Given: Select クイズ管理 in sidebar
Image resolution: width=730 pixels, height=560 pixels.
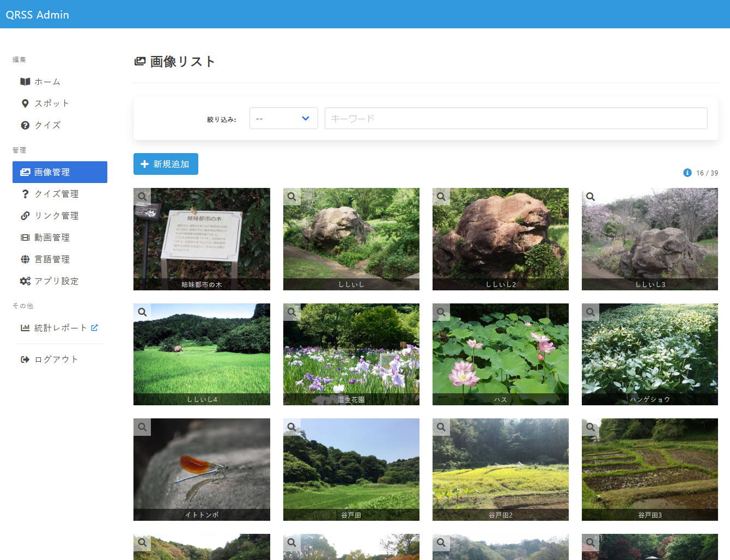Looking at the screenshot, I should pos(56,194).
